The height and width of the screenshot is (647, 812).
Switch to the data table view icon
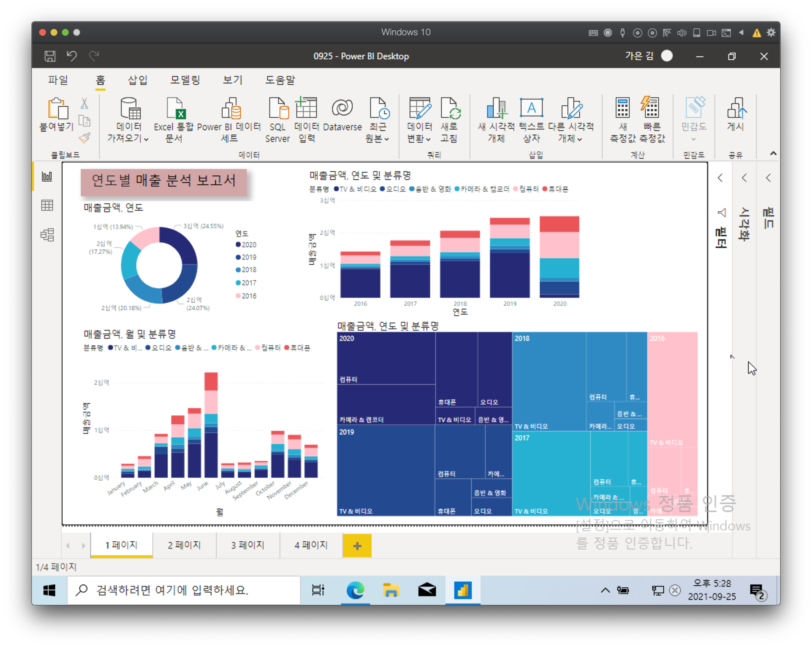[x=47, y=205]
